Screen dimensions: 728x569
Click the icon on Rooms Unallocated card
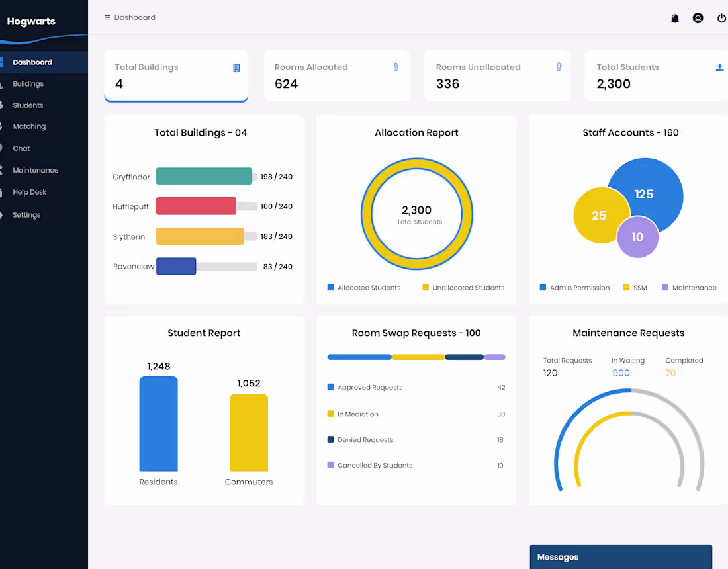(x=559, y=67)
